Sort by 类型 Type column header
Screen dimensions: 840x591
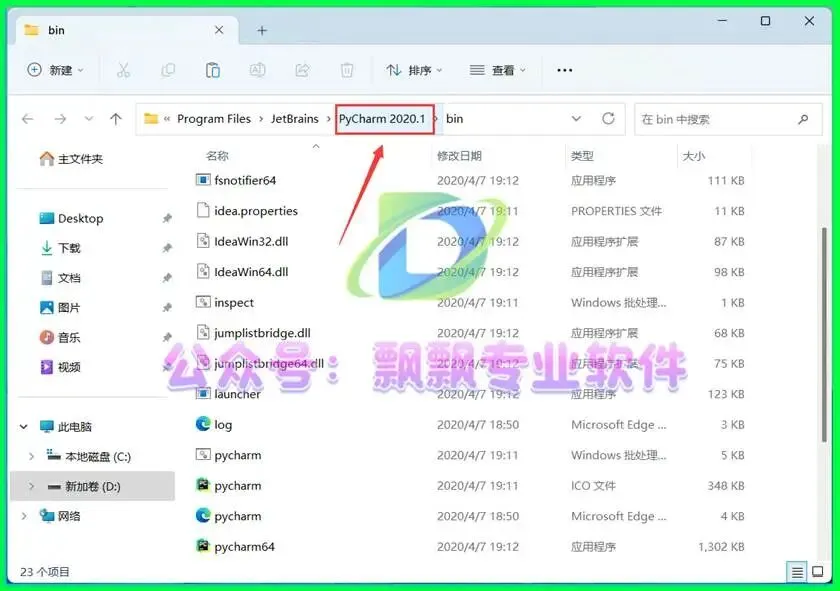point(582,156)
